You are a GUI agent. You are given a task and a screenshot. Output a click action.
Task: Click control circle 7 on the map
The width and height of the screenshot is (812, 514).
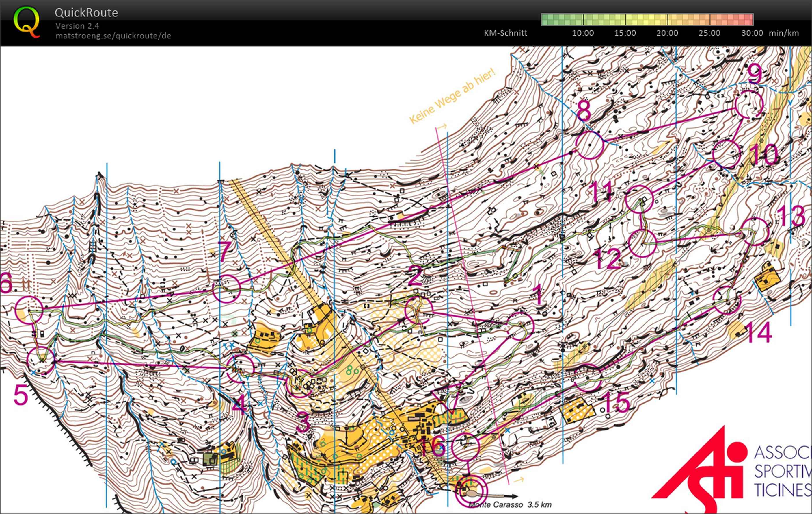[x=226, y=288]
